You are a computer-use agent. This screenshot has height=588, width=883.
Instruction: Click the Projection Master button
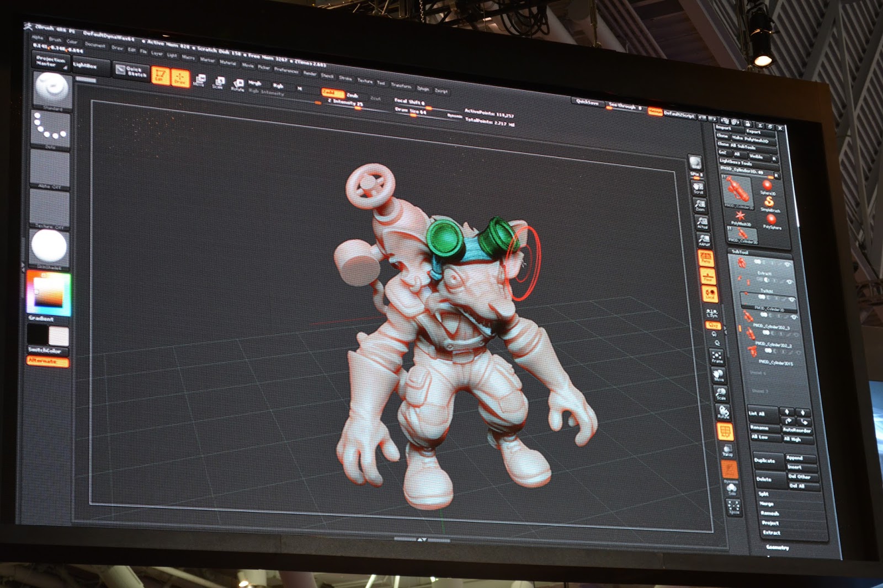(51, 61)
